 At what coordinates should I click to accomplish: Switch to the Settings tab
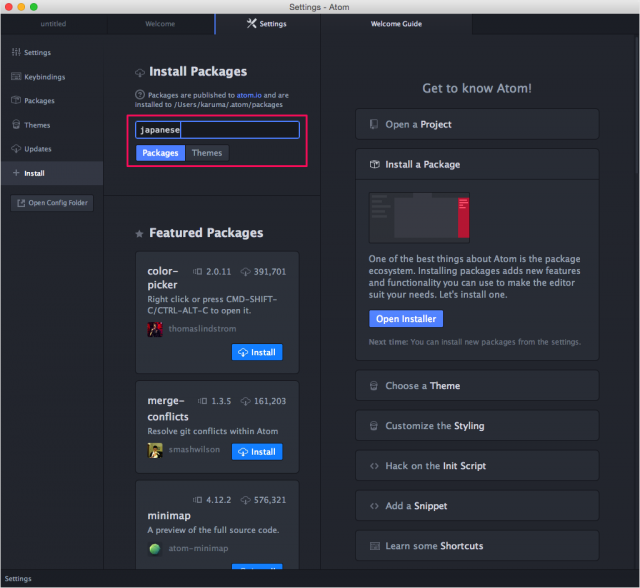tap(267, 24)
